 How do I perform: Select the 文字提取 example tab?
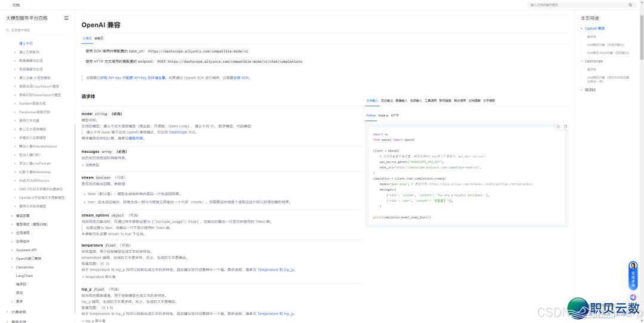[x=489, y=100]
